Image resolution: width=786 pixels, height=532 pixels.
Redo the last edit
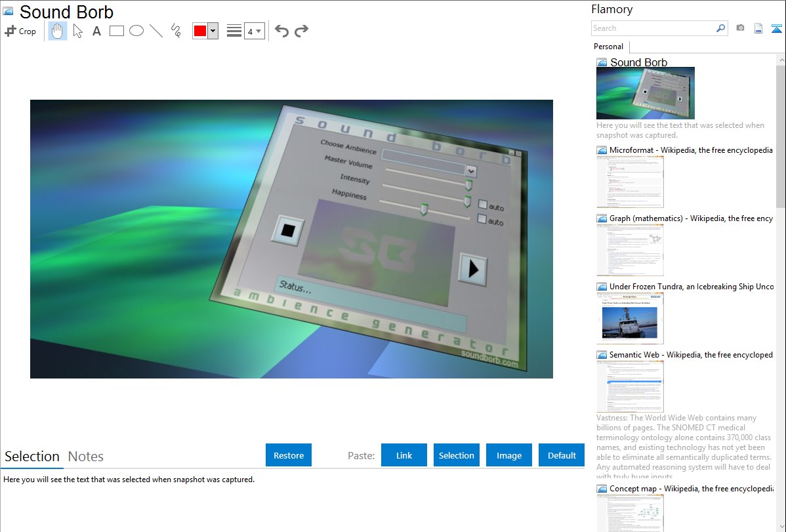(x=301, y=31)
